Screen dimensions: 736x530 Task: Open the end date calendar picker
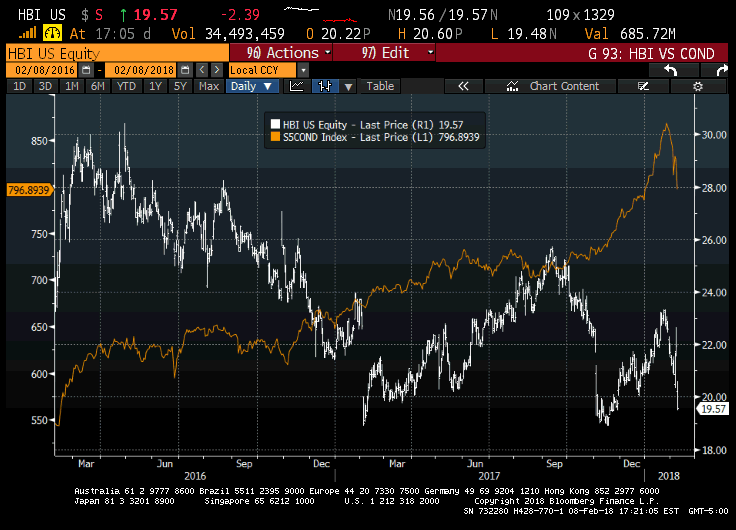[x=185, y=70]
